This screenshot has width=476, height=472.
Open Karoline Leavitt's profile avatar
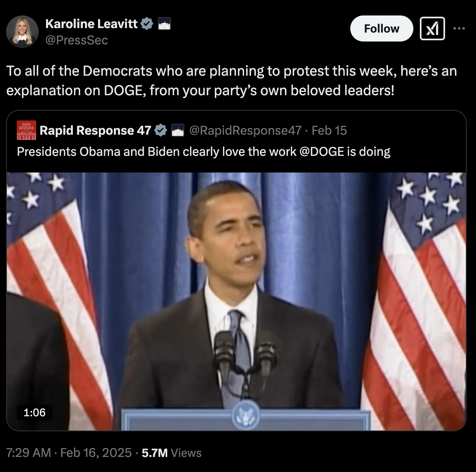coord(22,32)
